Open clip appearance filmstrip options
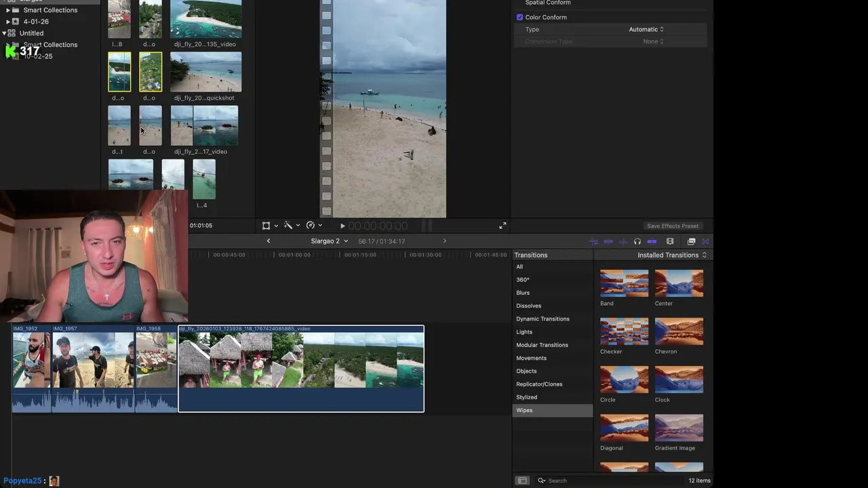868x488 pixels. 670,241
